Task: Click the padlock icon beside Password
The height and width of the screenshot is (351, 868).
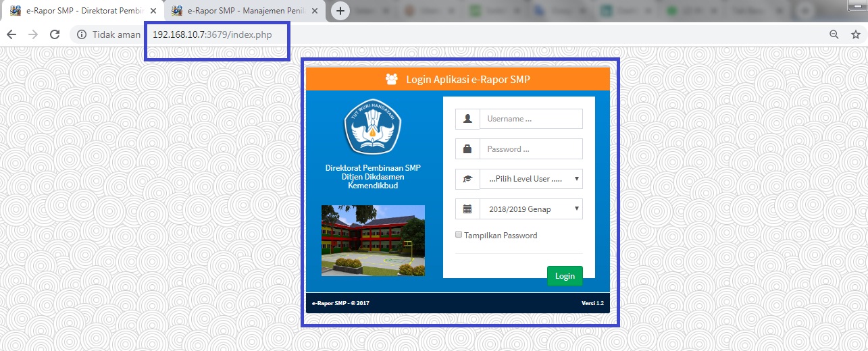Action: 467,149
